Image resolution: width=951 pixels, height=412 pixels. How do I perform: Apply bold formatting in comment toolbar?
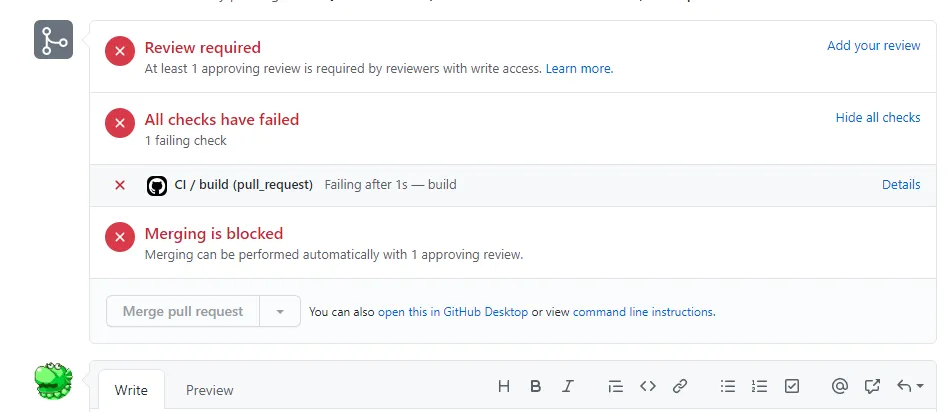[536, 386]
